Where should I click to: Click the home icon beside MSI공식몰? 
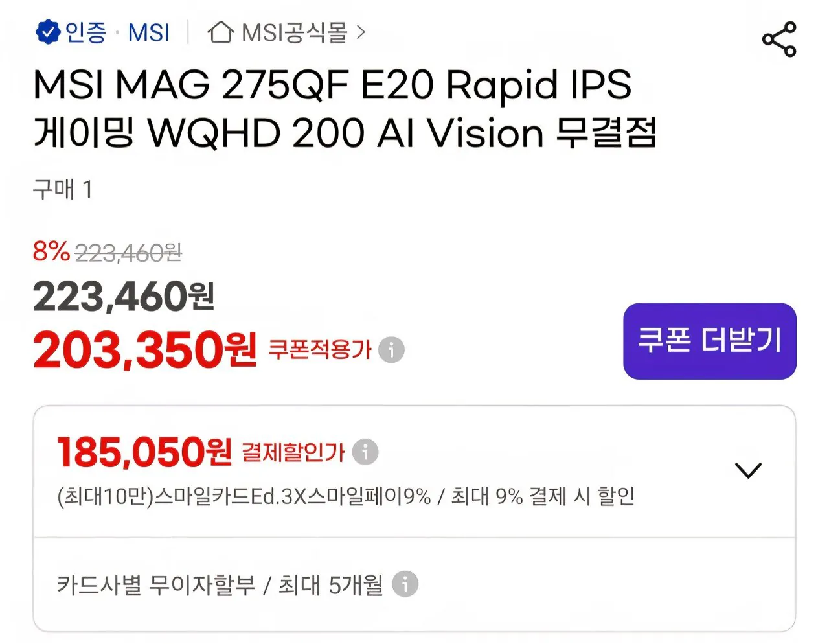[x=220, y=32]
